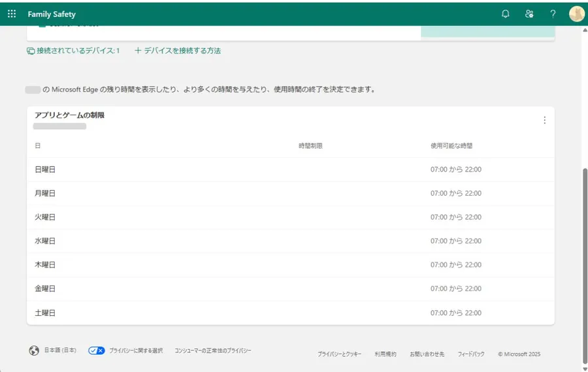Click the Family Safety title

coord(52,14)
